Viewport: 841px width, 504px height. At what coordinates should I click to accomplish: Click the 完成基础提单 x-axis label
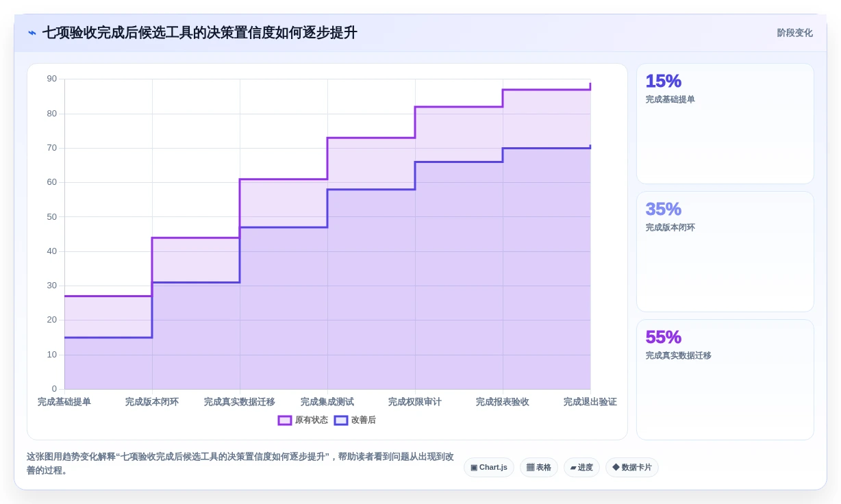pyautogui.click(x=64, y=402)
